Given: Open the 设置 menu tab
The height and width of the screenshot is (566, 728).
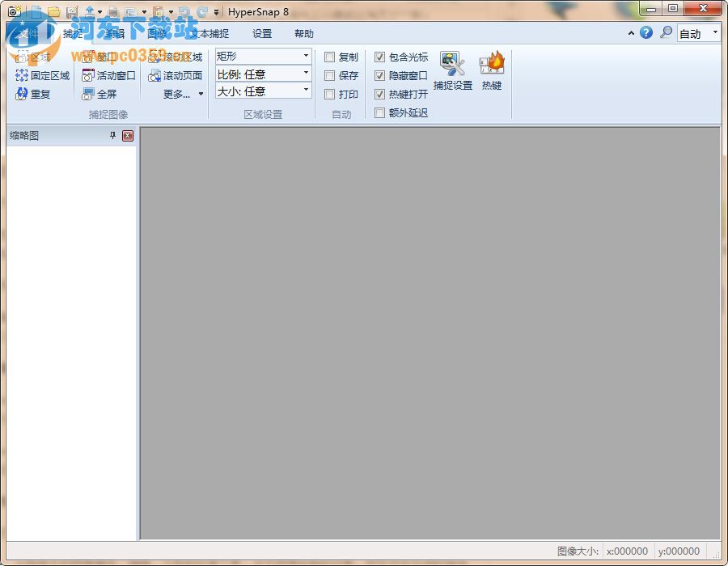Looking at the screenshot, I should coord(260,33).
